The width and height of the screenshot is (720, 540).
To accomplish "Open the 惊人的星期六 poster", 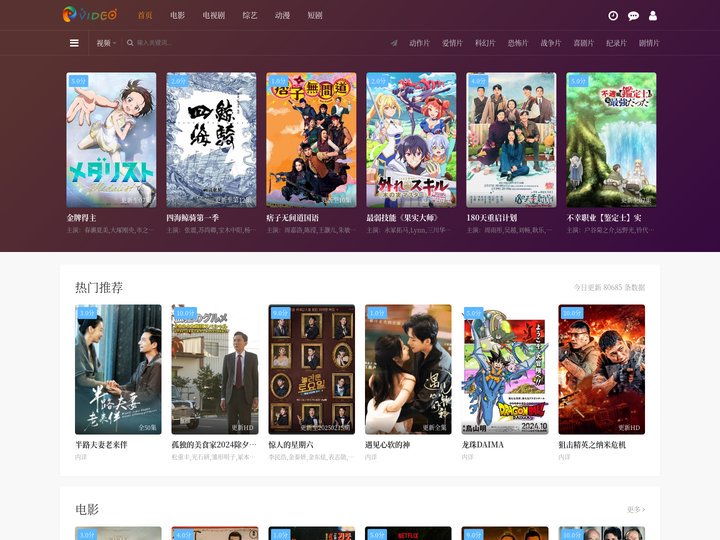I will [x=312, y=369].
